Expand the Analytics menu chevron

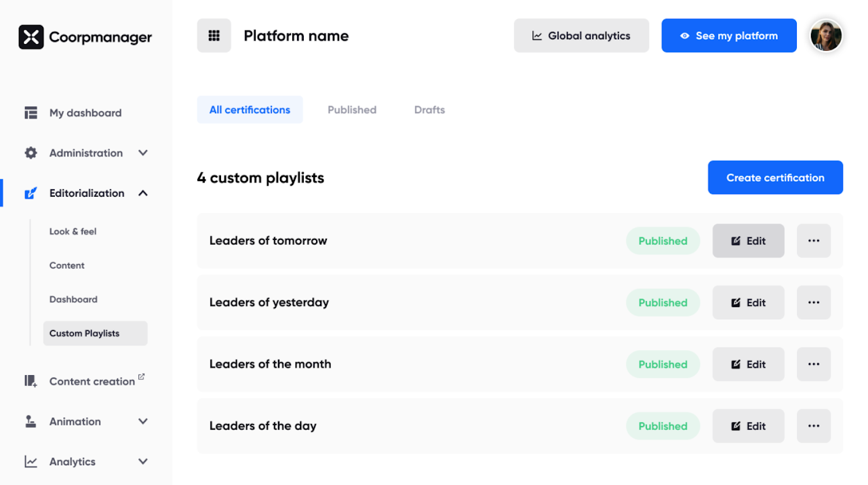click(143, 462)
